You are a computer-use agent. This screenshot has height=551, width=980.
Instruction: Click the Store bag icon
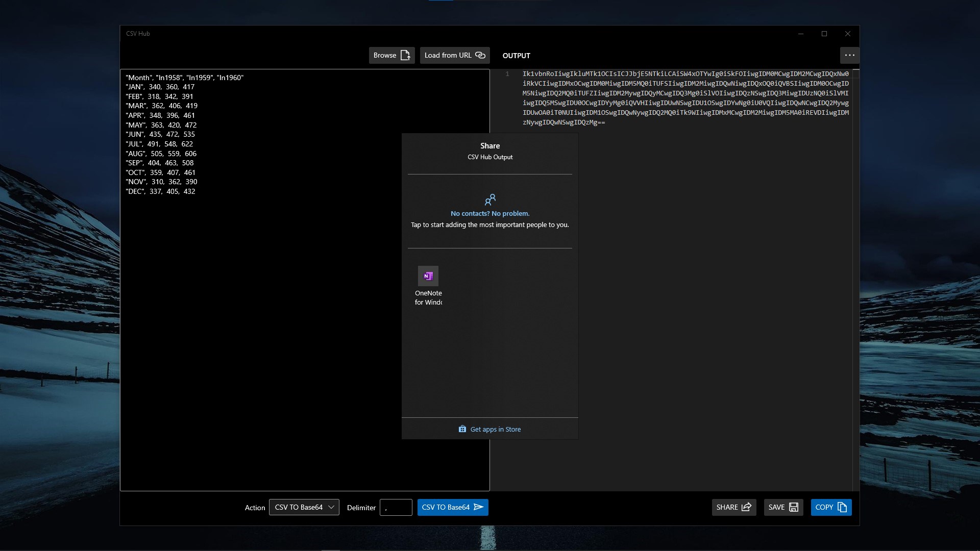coord(462,429)
